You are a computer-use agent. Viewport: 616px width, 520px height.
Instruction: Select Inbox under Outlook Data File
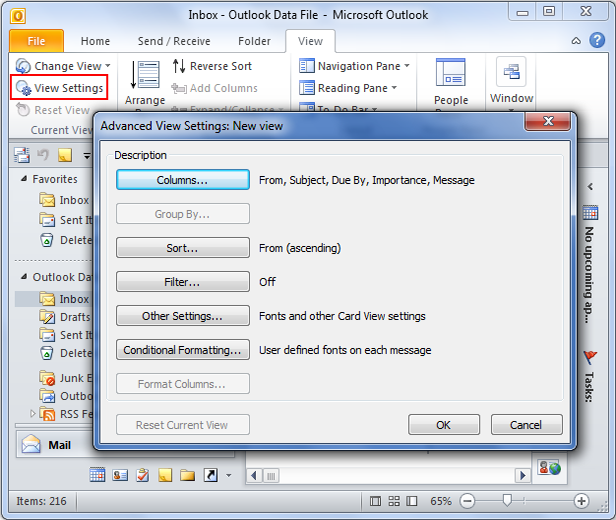tap(64, 299)
